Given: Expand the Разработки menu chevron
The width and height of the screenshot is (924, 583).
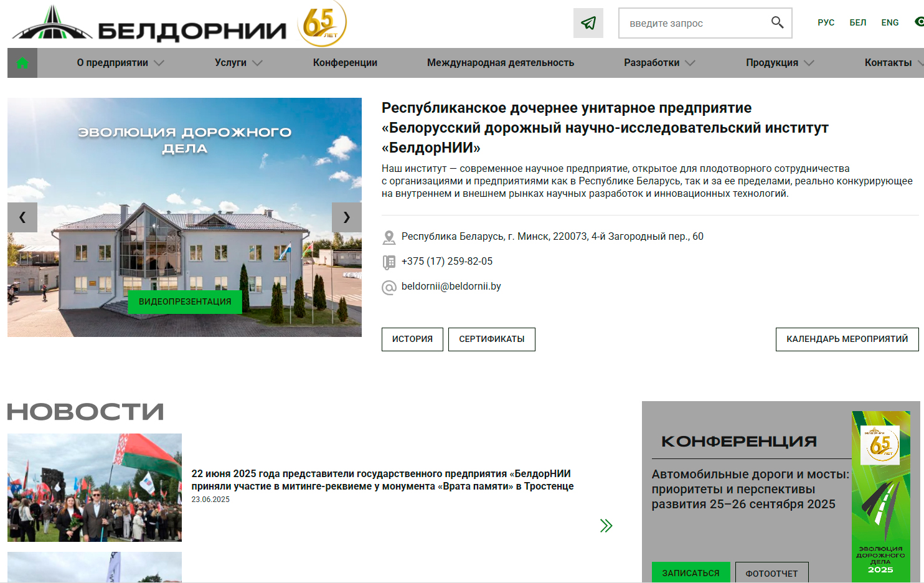Looking at the screenshot, I should [x=690, y=63].
